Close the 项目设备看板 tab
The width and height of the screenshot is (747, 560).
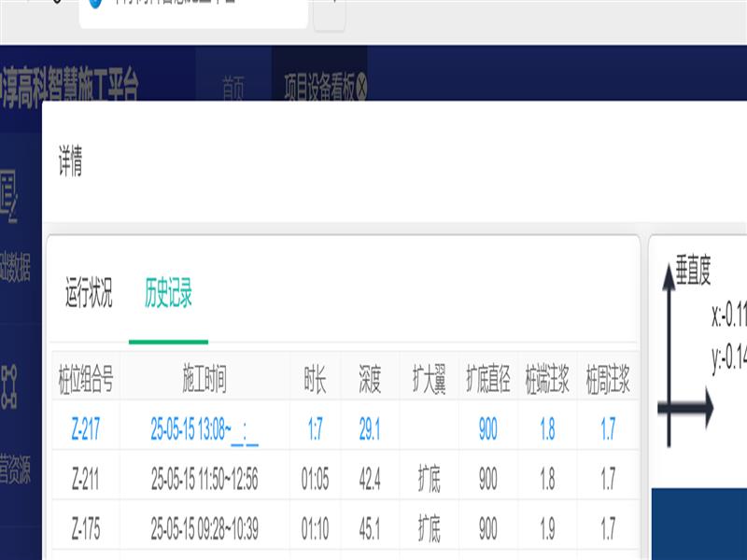pyautogui.click(x=362, y=89)
